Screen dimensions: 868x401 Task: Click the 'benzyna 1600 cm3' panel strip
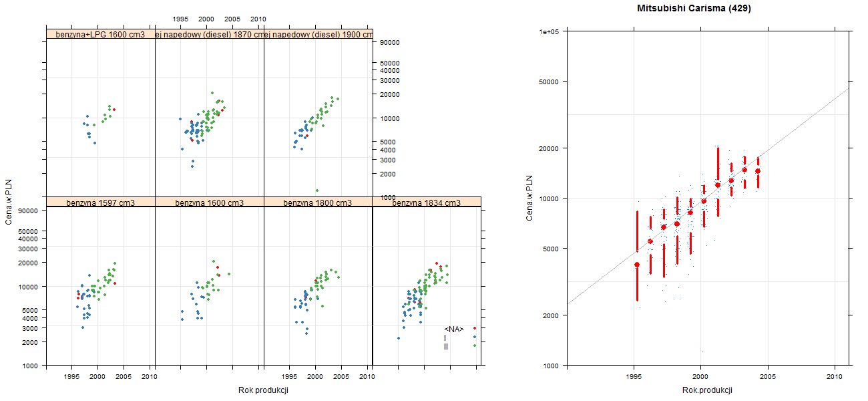210,202
